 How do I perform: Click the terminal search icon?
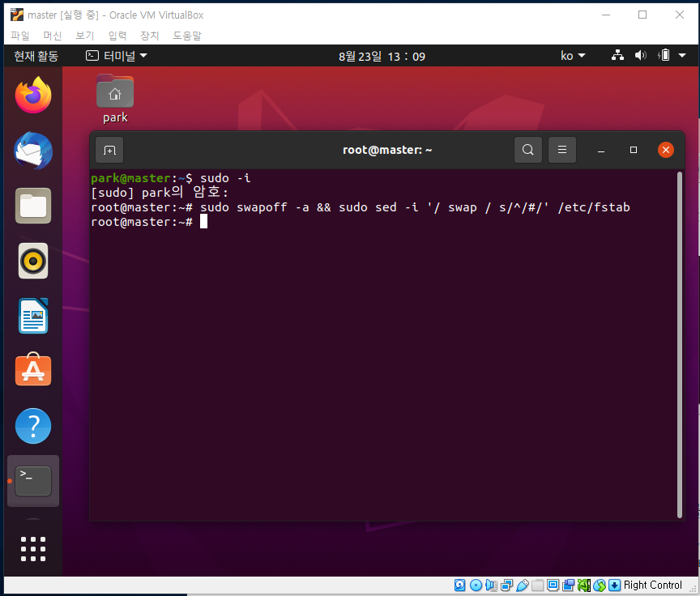(x=527, y=150)
